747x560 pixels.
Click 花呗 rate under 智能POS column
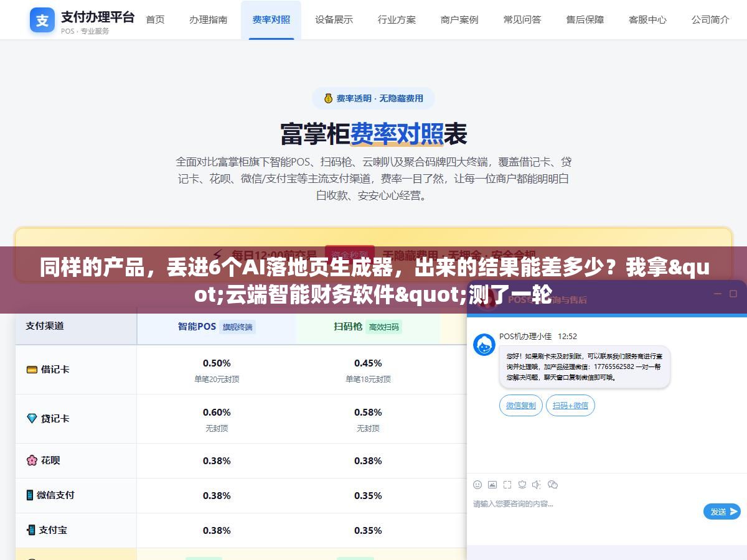[x=217, y=461]
